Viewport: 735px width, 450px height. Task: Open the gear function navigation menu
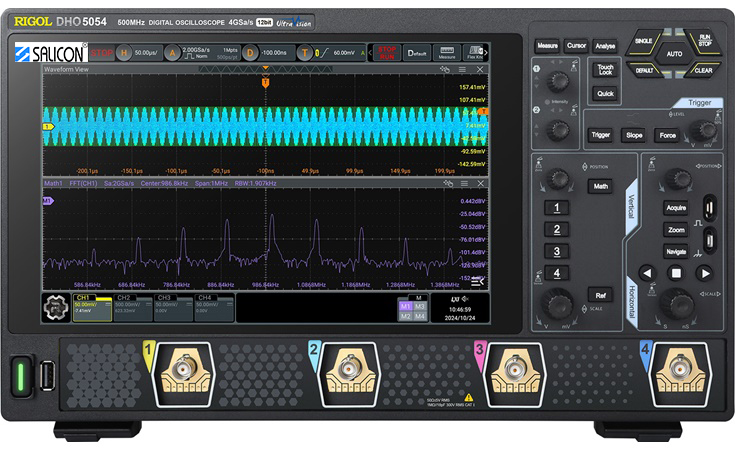[56, 308]
